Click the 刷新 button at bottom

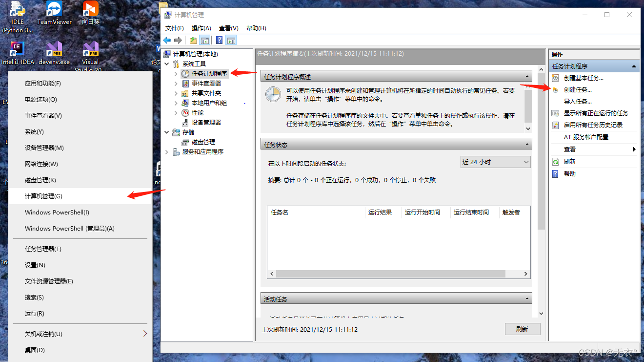523,329
